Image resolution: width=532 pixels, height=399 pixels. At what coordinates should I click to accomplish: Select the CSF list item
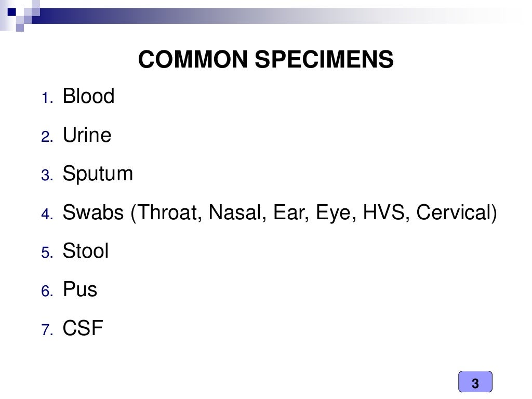tap(83, 328)
